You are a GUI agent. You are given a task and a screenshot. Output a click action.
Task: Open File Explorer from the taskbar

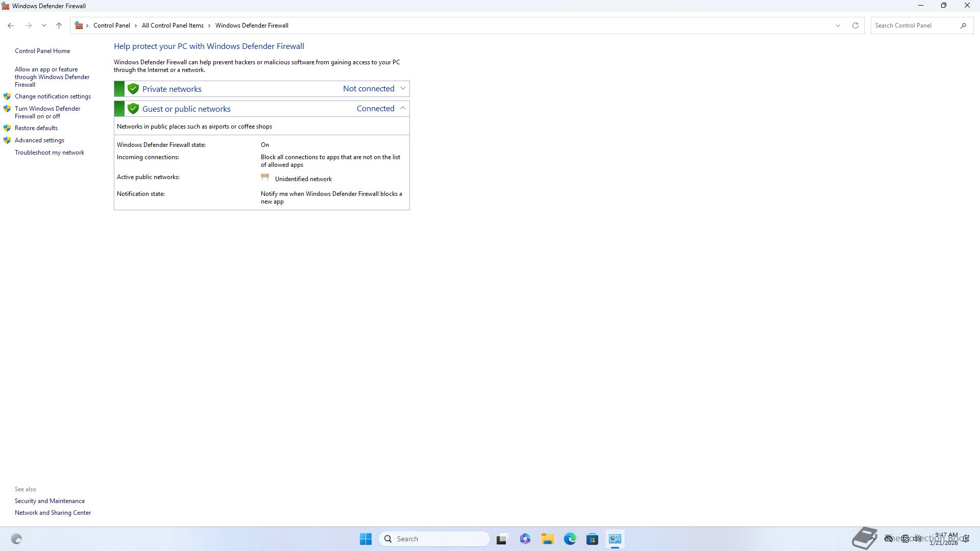(547, 539)
